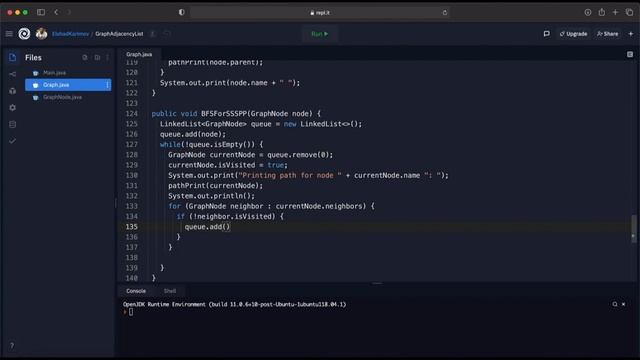
Task: Click 'while(!queue.isEmpty())' on line 127
Action: [x=207, y=144]
